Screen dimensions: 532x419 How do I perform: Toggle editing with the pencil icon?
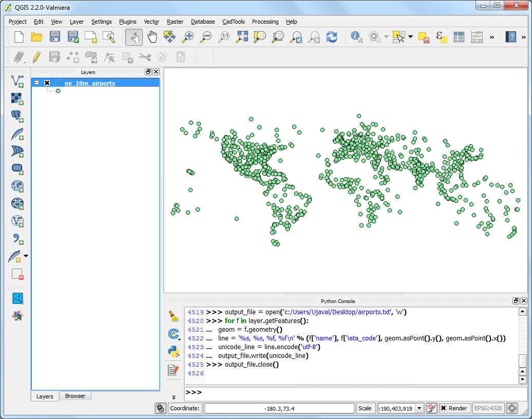[x=36, y=57]
